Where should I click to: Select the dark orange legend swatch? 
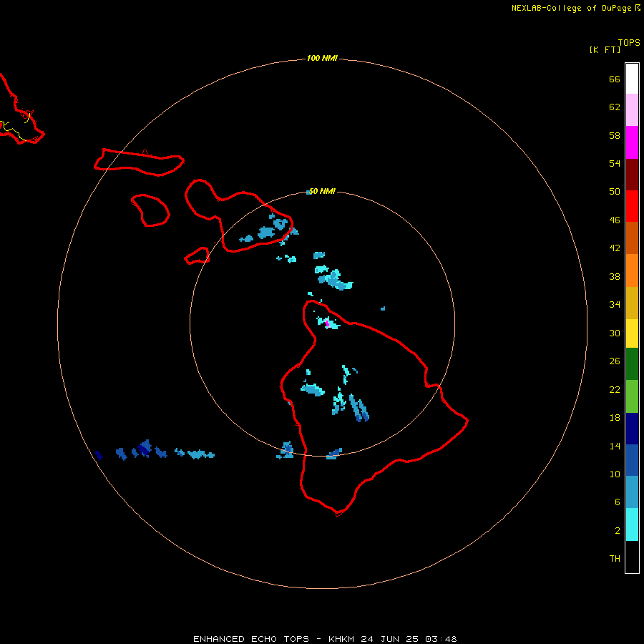[x=632, y=238]
